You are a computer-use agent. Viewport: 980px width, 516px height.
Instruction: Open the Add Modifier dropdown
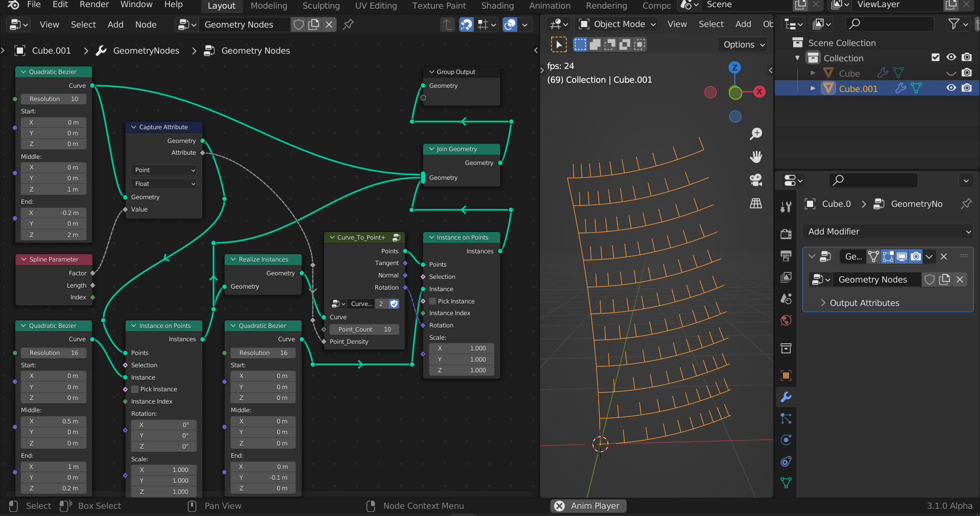[888, 231]
